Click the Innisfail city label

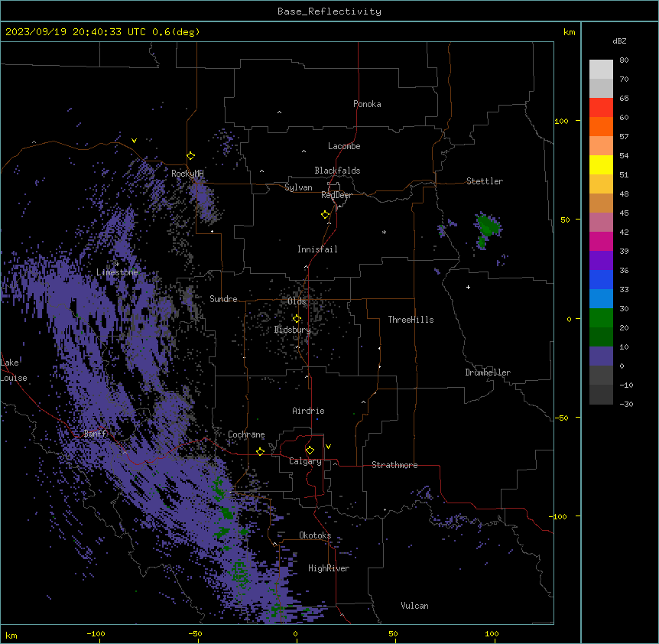(317, 249)
